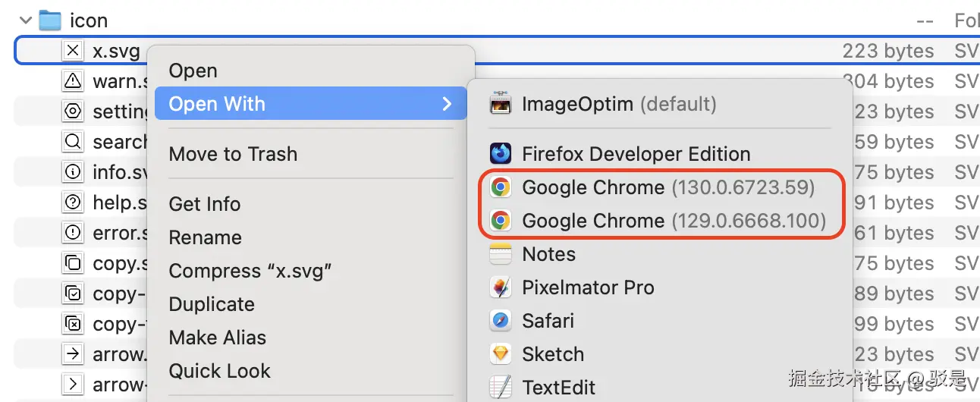Choose Make Alias menu entry
Image resolution: width=980 pixels, height=402 pixels.
coord(217,338)
